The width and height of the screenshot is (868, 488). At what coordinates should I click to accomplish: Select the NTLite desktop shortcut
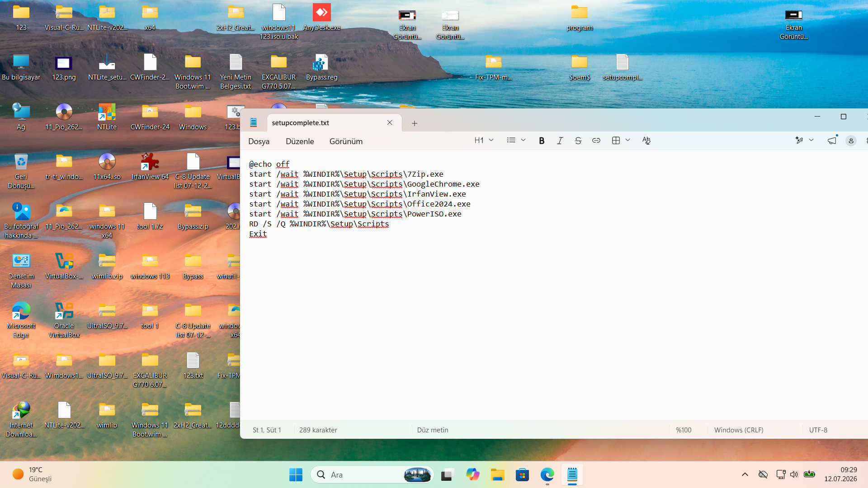[x=107, y=117]
